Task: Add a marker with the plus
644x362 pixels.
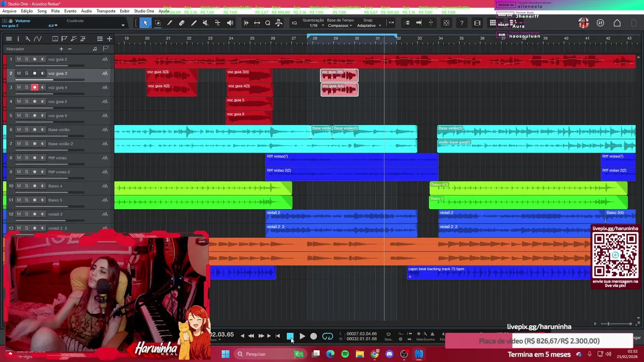Action: (61, 49)
